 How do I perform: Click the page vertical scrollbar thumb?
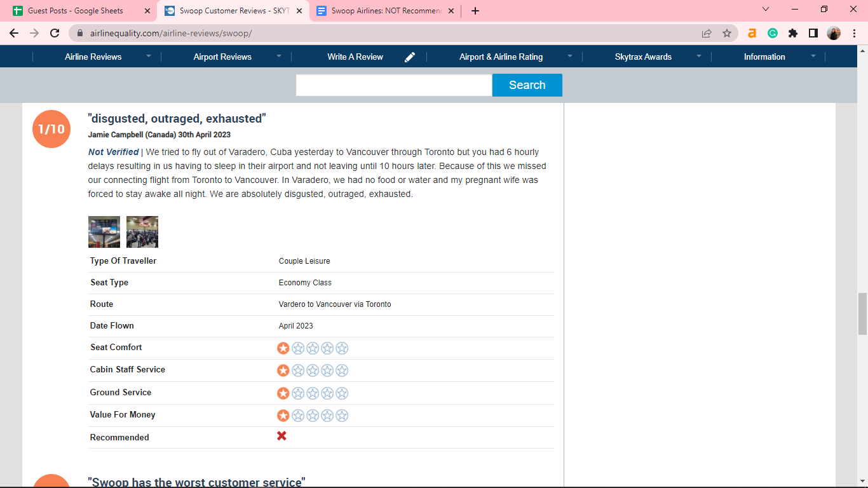862,313
